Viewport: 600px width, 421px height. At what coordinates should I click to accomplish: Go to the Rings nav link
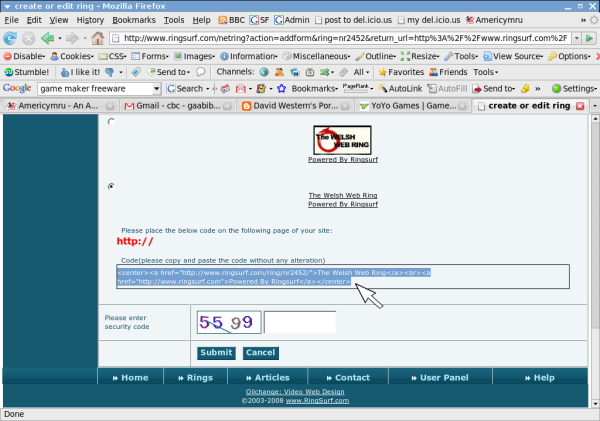195,377
